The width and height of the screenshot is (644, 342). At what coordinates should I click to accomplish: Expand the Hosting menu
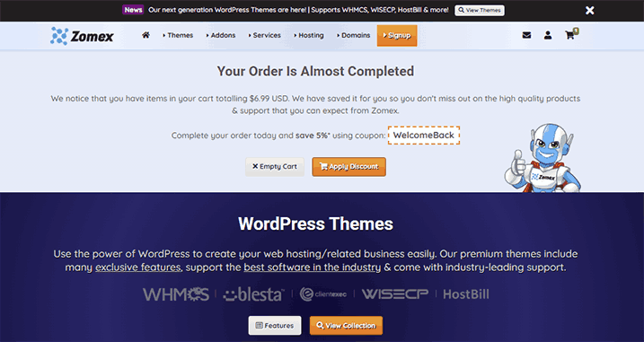(309, 35)
